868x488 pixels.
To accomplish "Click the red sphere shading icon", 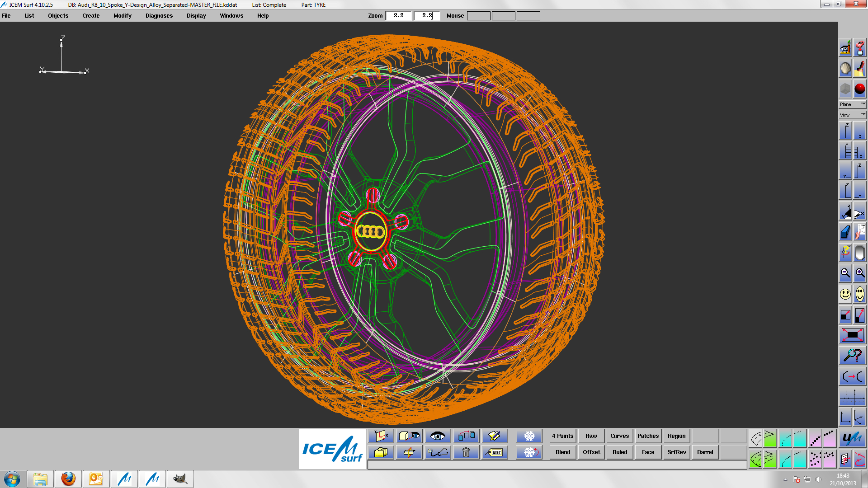I will (860, 89).
